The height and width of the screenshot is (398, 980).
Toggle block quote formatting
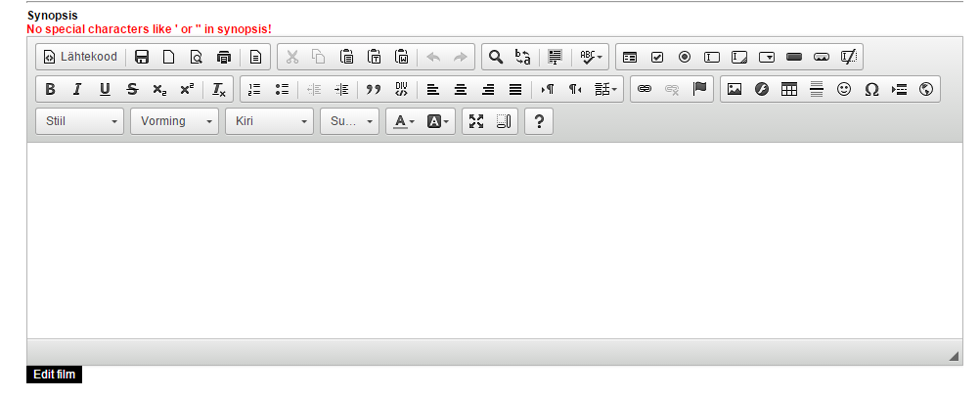[374, 89]
